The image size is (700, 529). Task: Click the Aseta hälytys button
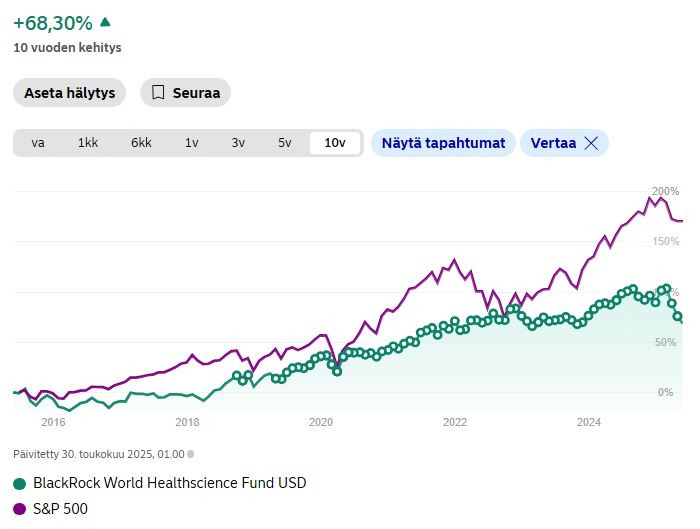point(69,93)
